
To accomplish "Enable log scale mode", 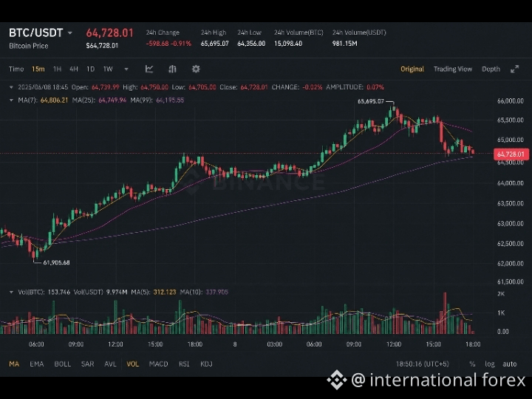I will (490, 364).
